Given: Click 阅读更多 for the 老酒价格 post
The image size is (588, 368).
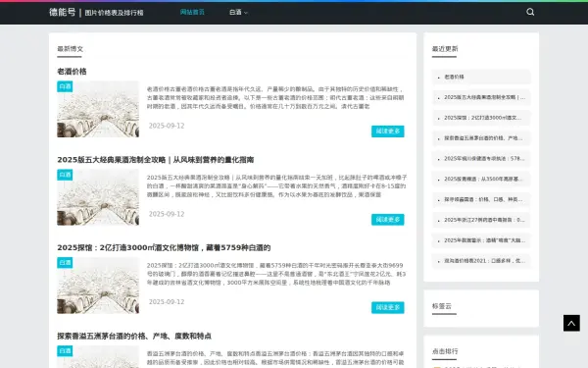Looking at the screenshot, I should pyautogui.click(x=388, y=131).
